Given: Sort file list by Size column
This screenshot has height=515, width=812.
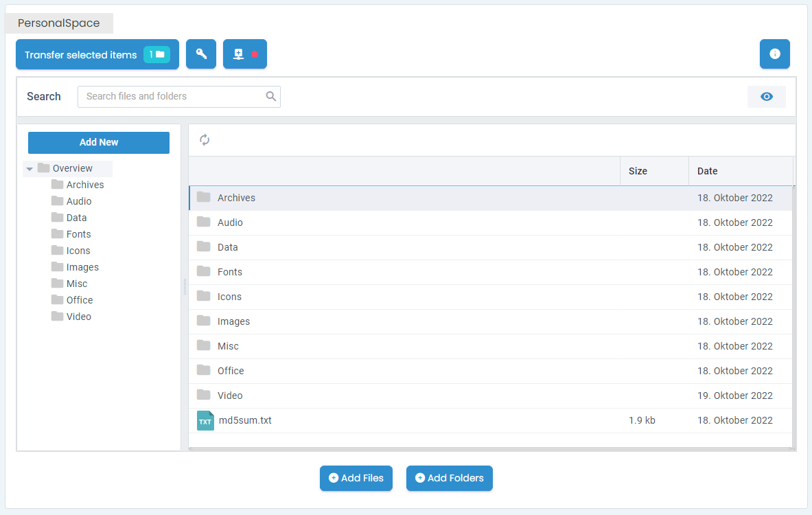Looking at the screenshot, I should (x=638, y=171).
